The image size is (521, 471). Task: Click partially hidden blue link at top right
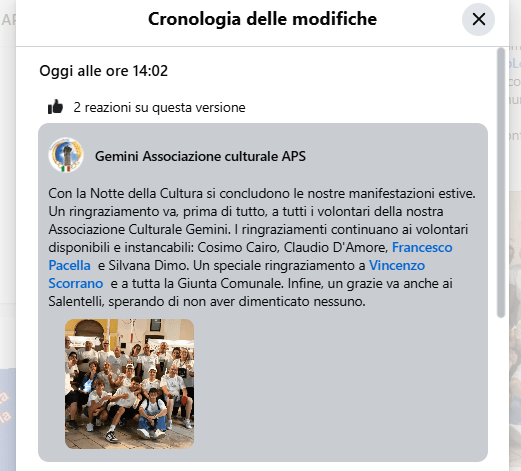click(x=515, y=63)
